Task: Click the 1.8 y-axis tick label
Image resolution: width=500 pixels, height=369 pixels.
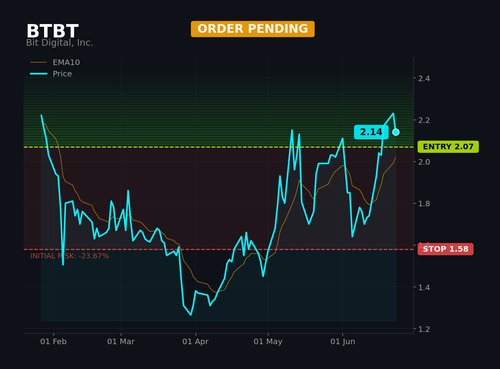Action: (424, 204)
